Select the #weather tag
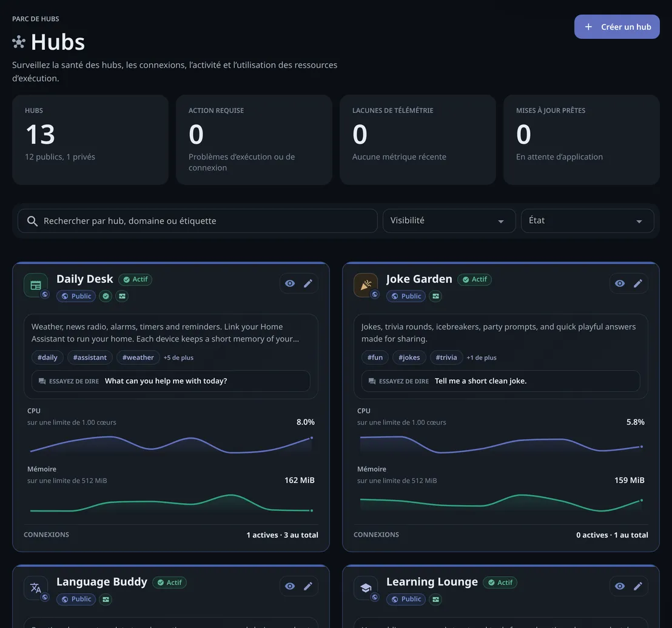Viewport: 672px width, 628px height. click(x=138, y=357)
